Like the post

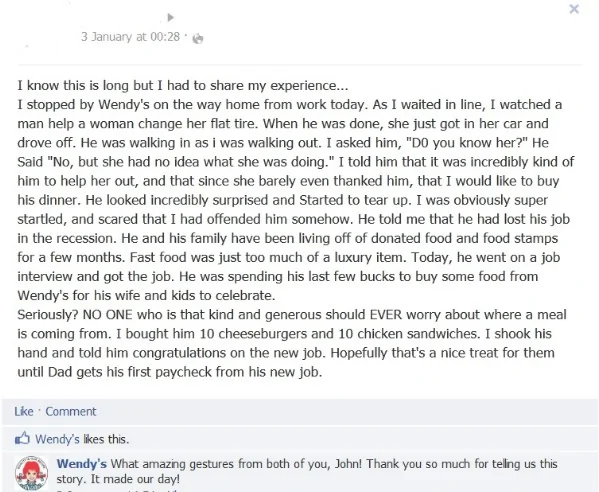point(24,411)
